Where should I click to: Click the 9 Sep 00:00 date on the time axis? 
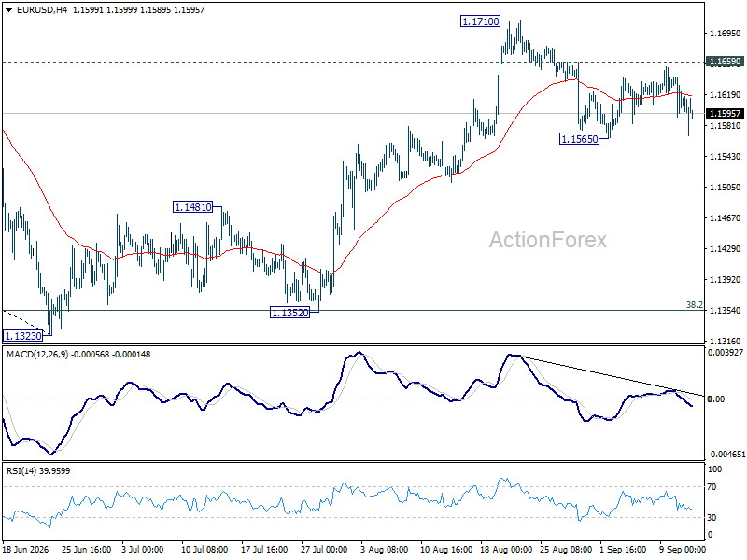tap(683, 550)
